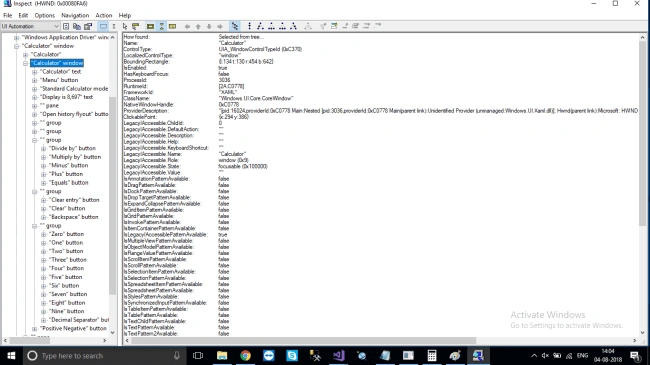Open Skype from the taskbar
650x365 pixels.
click(x=292, y=356)
